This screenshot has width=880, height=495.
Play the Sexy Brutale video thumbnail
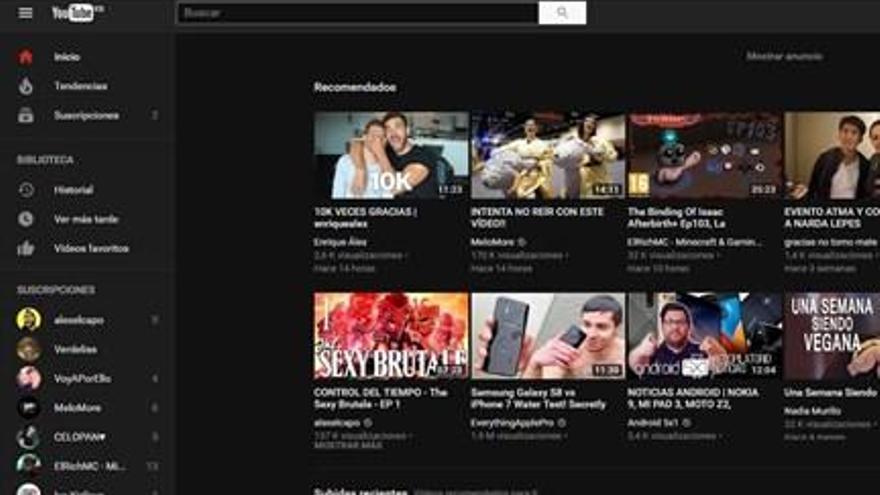[391, 336]
